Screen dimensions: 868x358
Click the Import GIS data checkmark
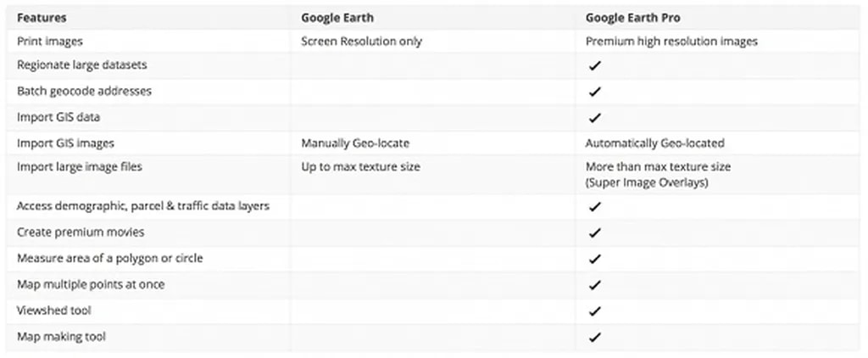(x=594, y=118)
